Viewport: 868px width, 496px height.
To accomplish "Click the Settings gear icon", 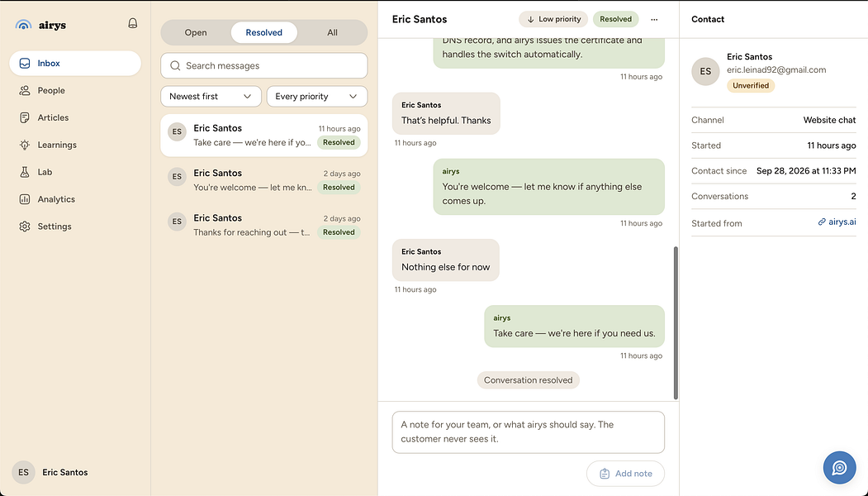I will (25, 227).
